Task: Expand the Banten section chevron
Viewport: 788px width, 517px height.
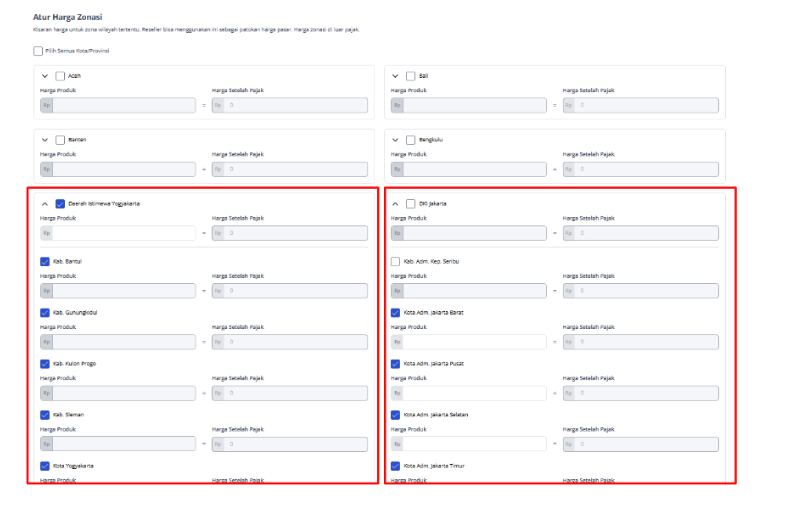Action: pos(45,140)
